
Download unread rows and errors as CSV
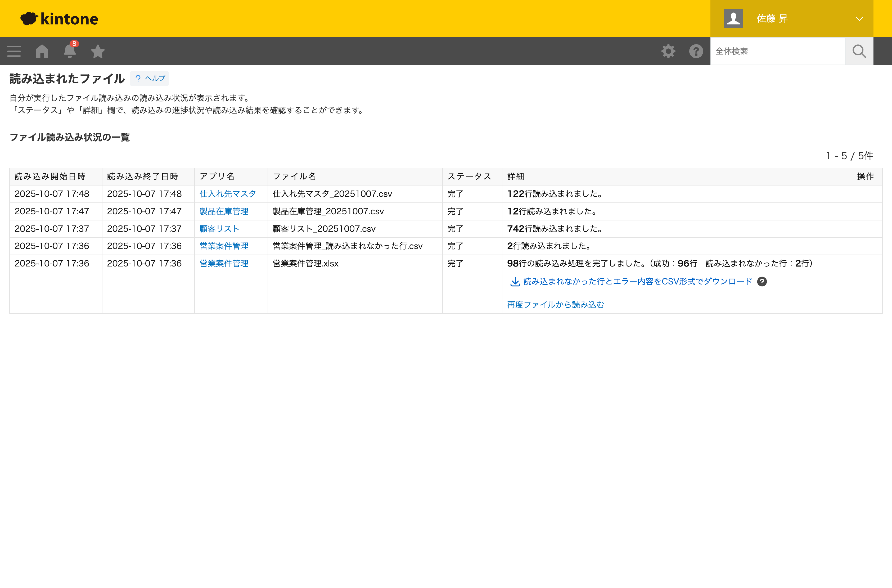coord(637,282)
